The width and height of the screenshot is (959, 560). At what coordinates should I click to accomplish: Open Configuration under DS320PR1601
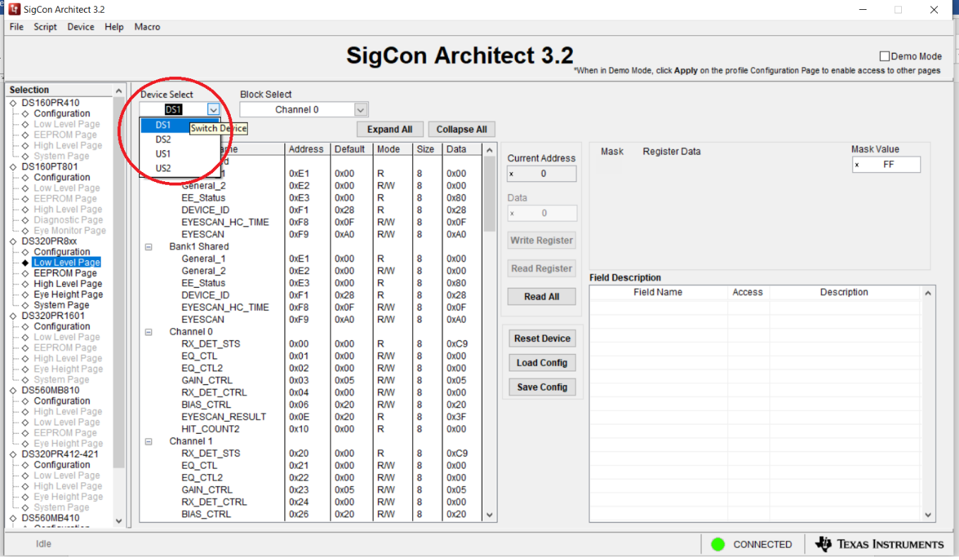[61, 327]
